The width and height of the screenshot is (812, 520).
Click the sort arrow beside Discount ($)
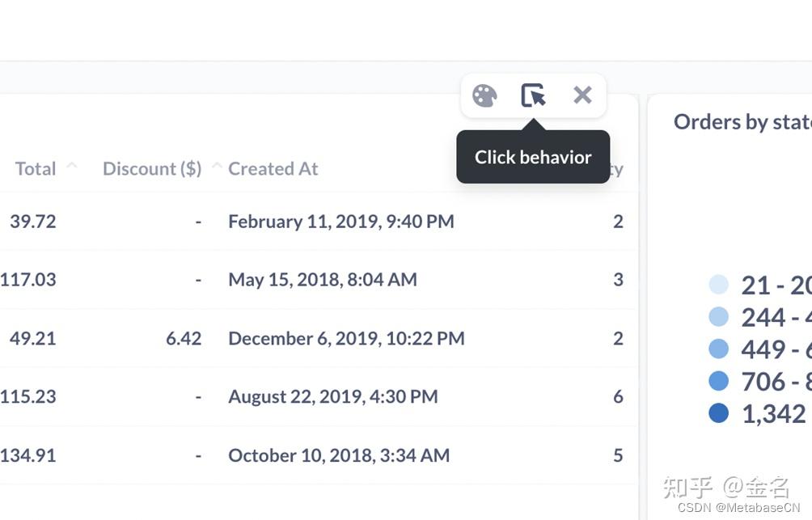pos(217,167)
